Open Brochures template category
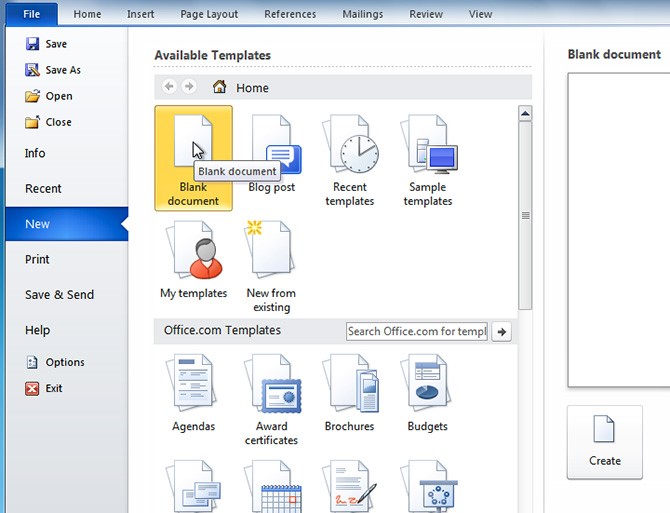Screen dimensions: 670x513 pos(350,385)
